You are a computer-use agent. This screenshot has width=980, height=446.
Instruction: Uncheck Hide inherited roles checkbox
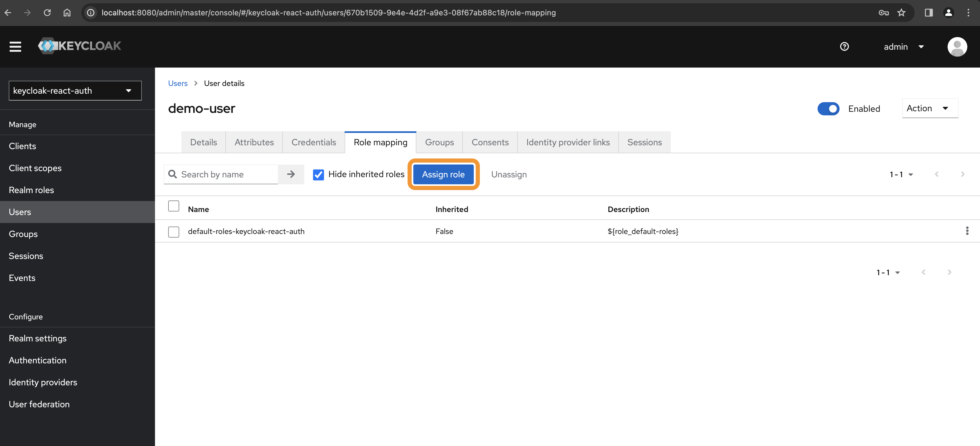click(318, 174)
